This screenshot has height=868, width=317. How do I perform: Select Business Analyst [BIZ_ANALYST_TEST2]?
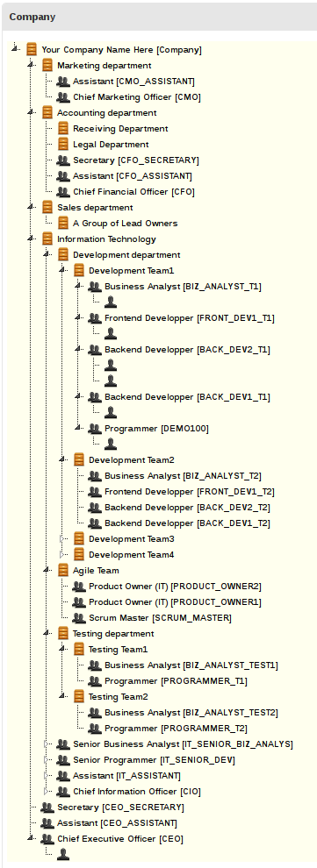click(191, 713)
